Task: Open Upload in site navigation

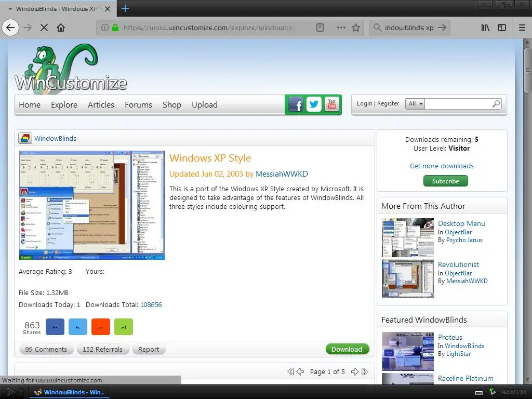Action: (205, 105)
